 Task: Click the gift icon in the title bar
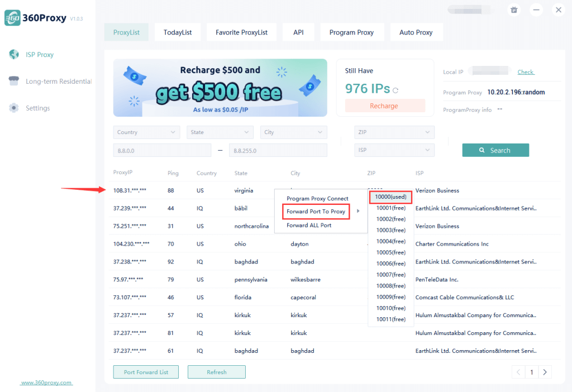tap(514, 10)
